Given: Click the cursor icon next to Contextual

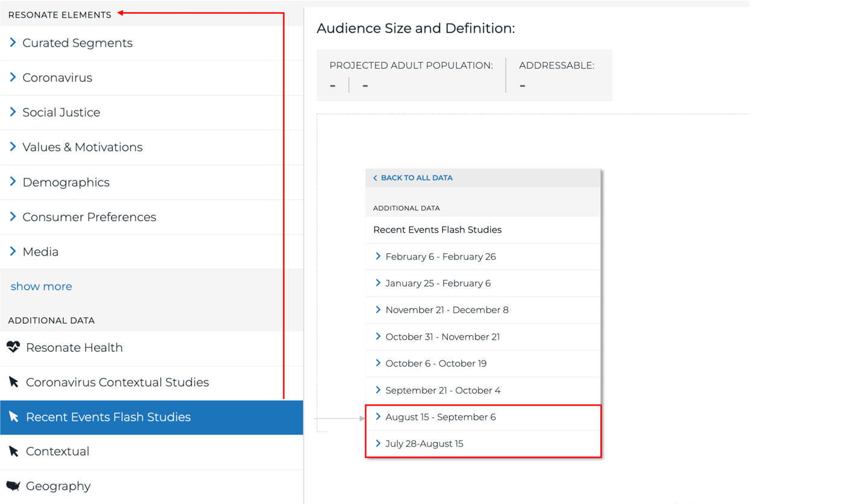Looking at the screenshot, I should (13, 452).
